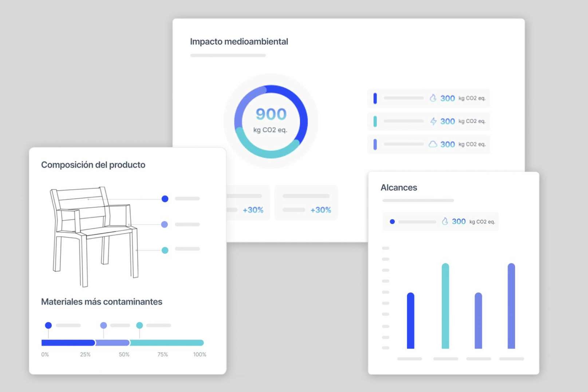This screenshot has width=588, height=392.
Task: Click the dark blue segment of the materials bar
Action: coord(68,343)
